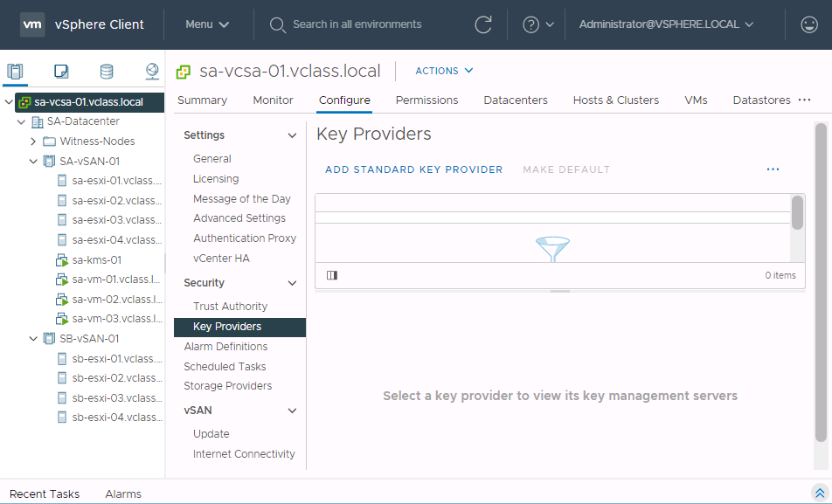Collapse the SA-vSAN-01 cluster node
Image resolution: width=832 pixels, height=504 pixels.
tap(33, 162)
